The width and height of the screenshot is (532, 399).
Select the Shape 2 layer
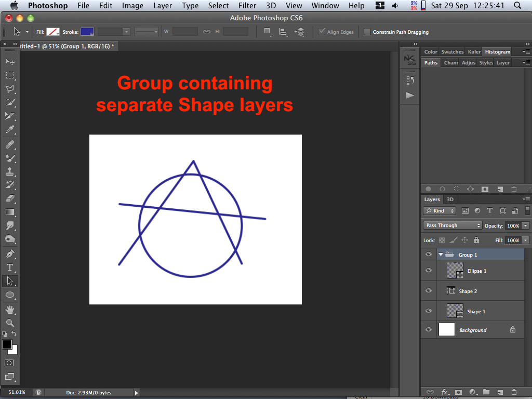coord(468,291)
